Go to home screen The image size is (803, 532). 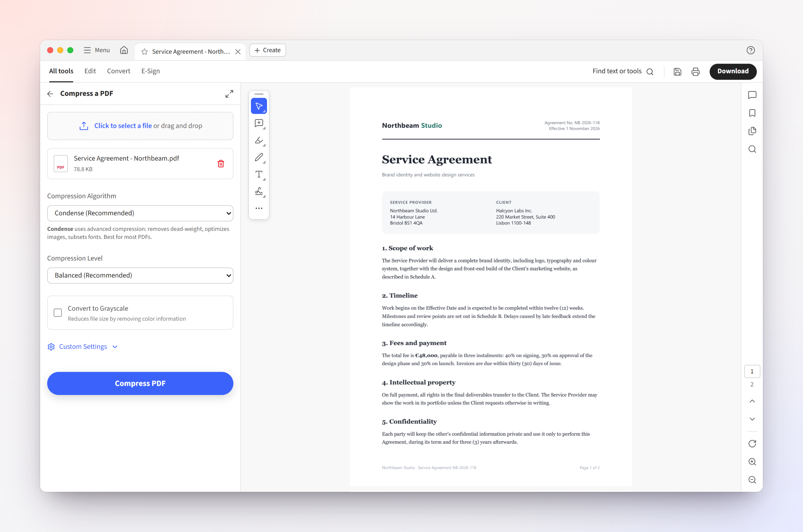[124, 50]
